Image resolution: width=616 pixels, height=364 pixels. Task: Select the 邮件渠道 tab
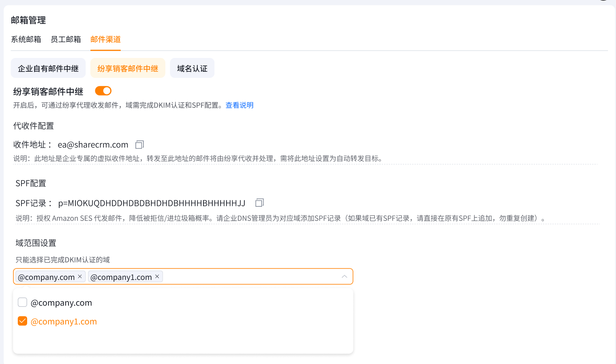click(x=105, y=39)
